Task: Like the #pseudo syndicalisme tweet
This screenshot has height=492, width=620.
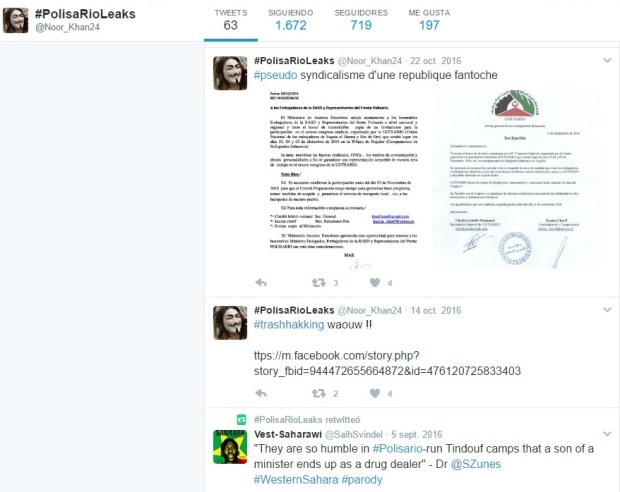Action: [375, 283]
